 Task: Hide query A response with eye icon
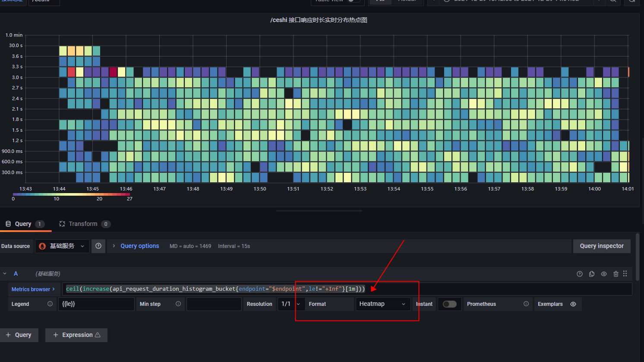[603, 273]
